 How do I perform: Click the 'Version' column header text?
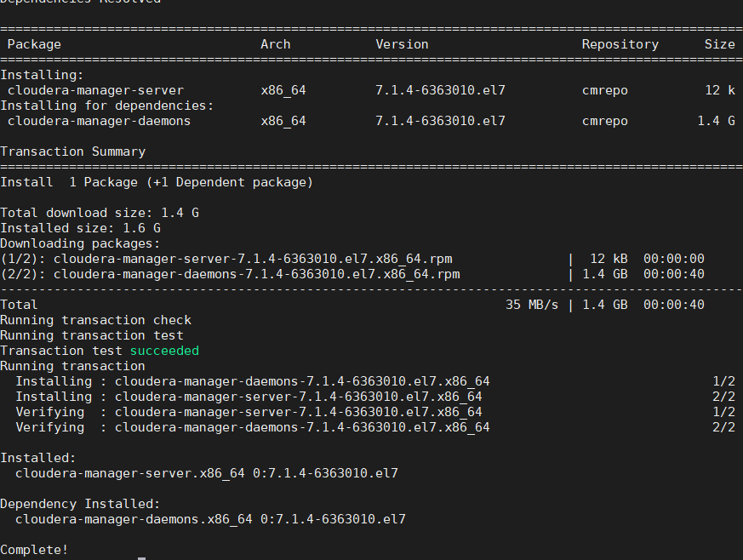pyautogui.click(x=402, y=44)
